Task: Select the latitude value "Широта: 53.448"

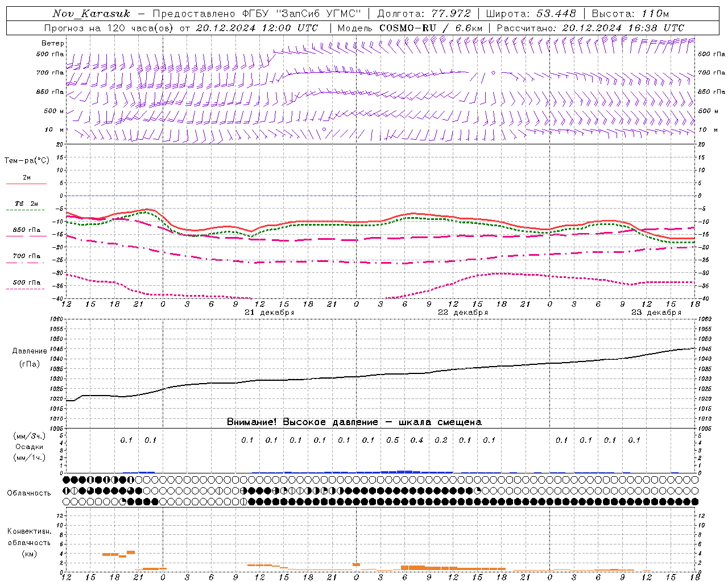Action: [531, 14]
